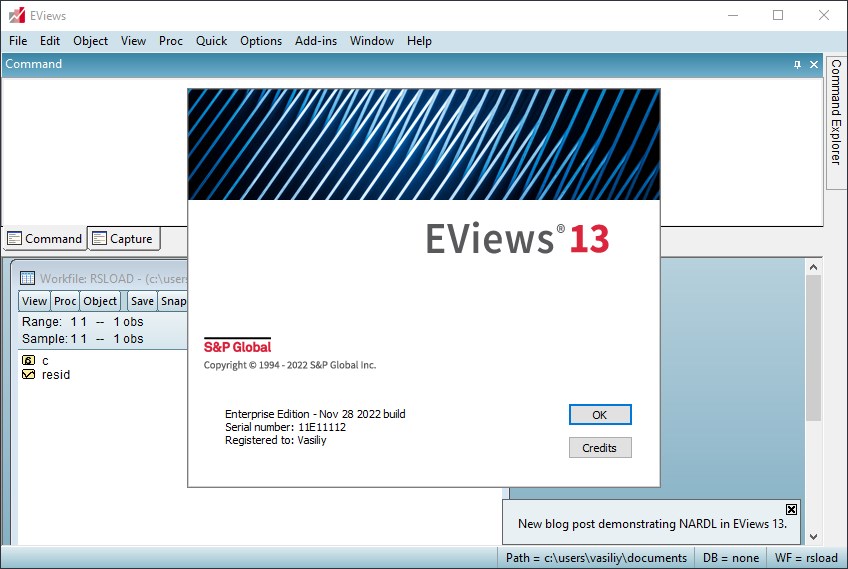The height and width of the screenshot is (569, 848).
Task: Open the Options menu
Action: [261, 41]
